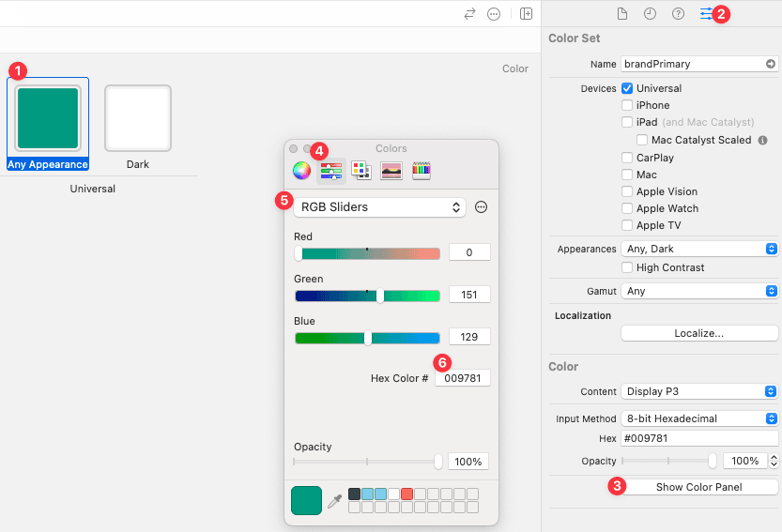This screenshot has width=782, height=532.
Task: Click the Localize... button
Action: pos(699,333)
